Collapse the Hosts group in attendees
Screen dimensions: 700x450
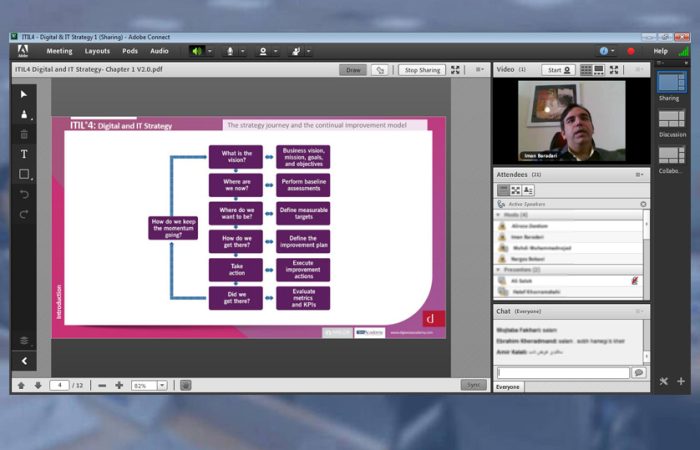498,215
